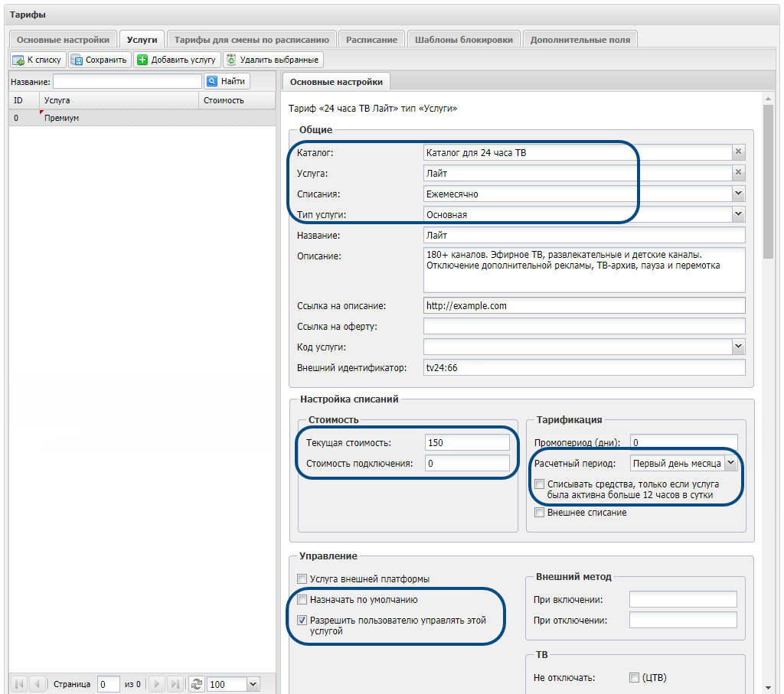Click the При отключении field

click(683, 620)
